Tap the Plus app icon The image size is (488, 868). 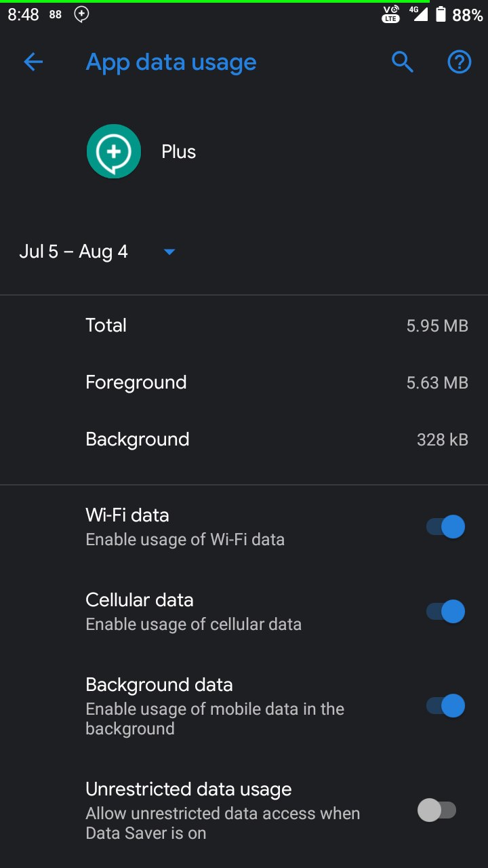114,151
